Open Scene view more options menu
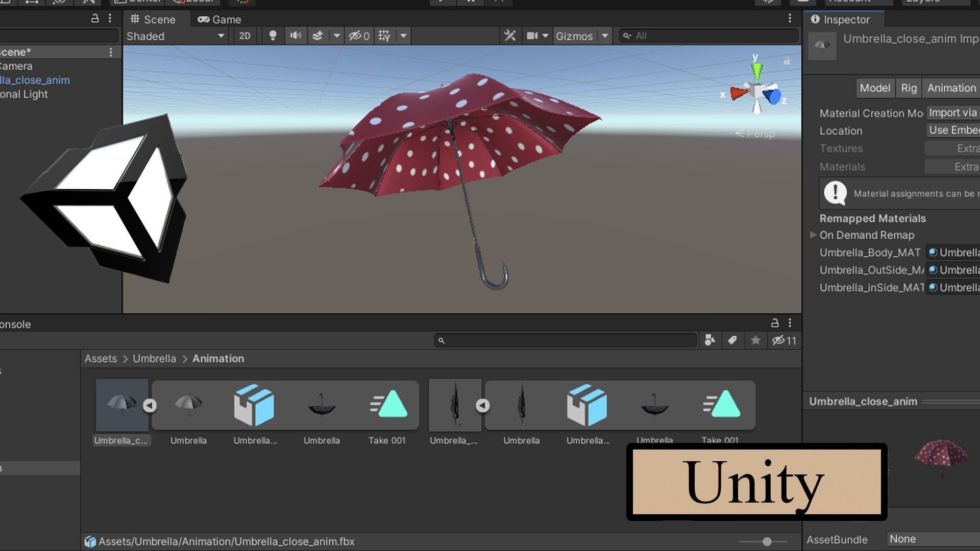980x551 pixels. (790, 18)
